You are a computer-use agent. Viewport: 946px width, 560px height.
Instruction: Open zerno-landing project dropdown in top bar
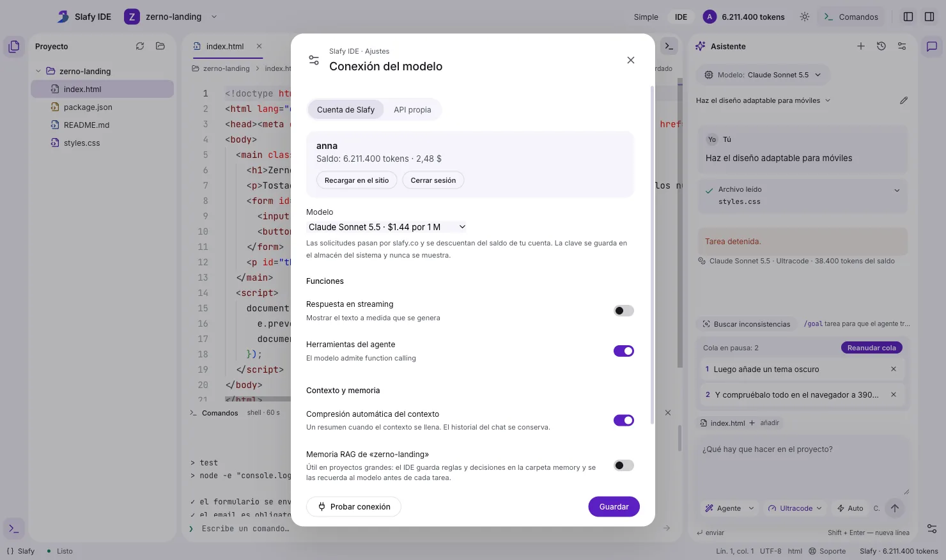click(173, 17)
